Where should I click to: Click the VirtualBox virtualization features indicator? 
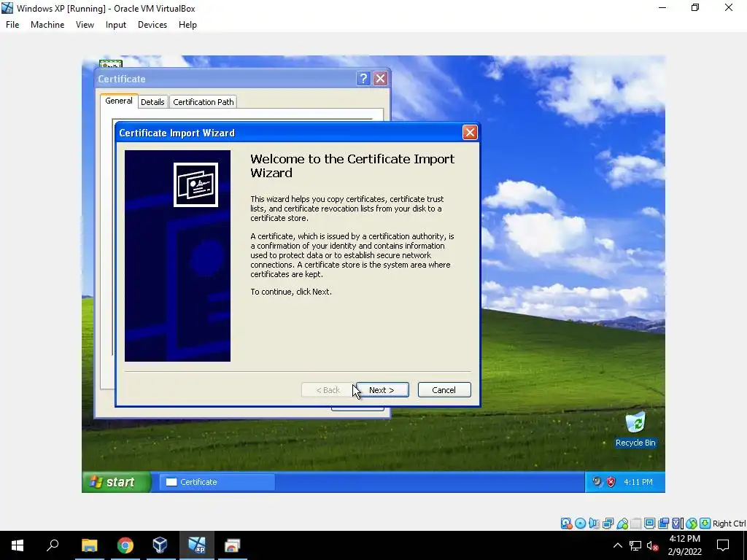(677, 524)
